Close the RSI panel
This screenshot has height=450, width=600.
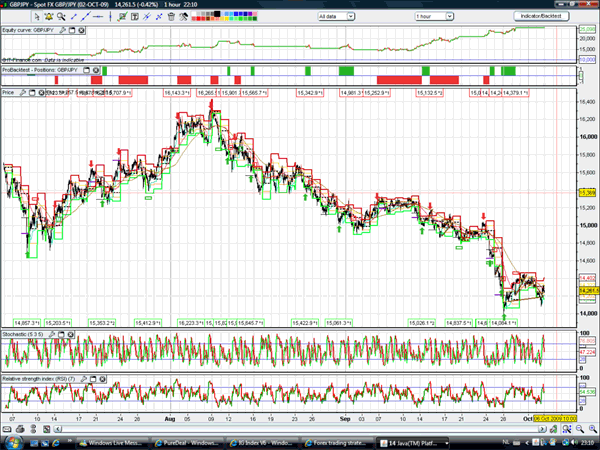[x=102, y=379]
